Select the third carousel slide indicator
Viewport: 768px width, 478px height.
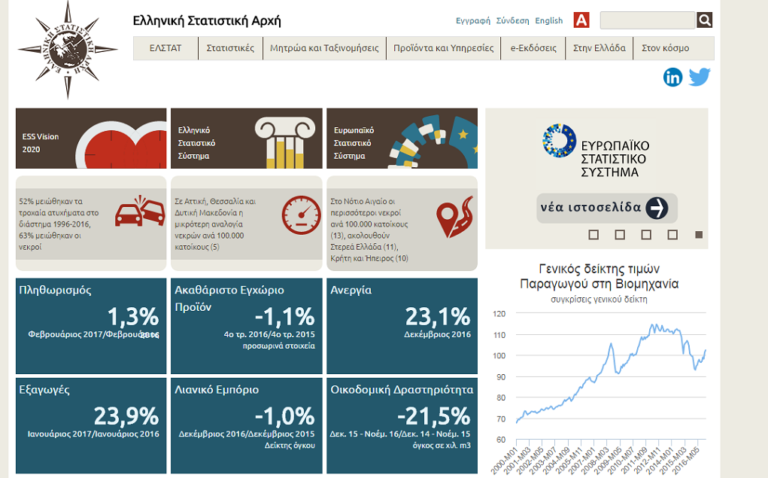point(647,235)
